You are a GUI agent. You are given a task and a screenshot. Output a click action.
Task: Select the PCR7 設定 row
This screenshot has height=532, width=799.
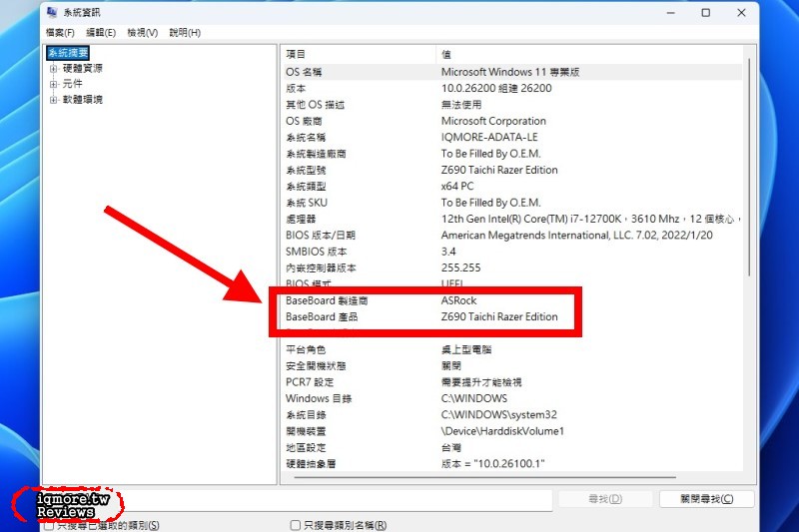(x=512, y=382)
